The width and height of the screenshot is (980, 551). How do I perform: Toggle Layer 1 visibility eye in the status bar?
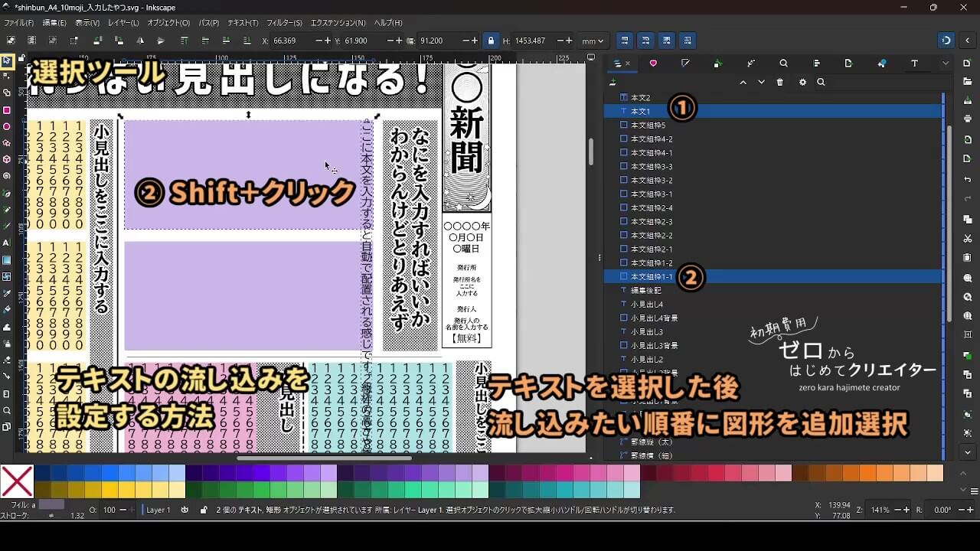(x=185, y=510)
